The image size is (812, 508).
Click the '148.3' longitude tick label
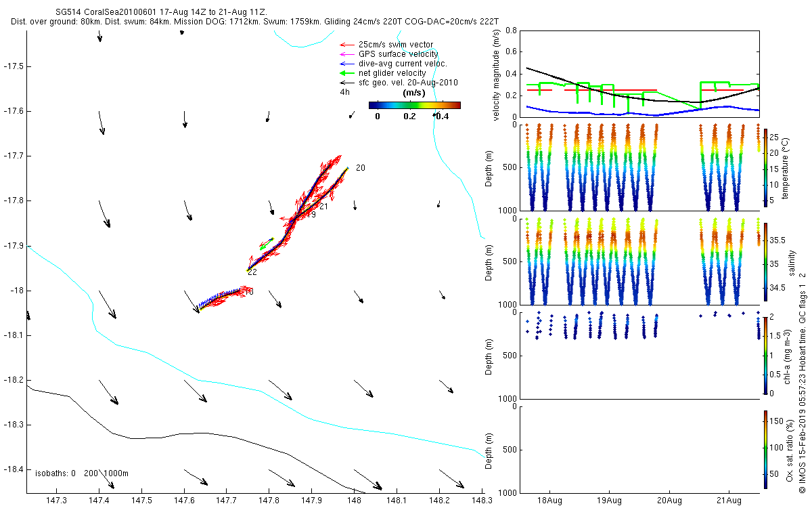click(482, 501)
